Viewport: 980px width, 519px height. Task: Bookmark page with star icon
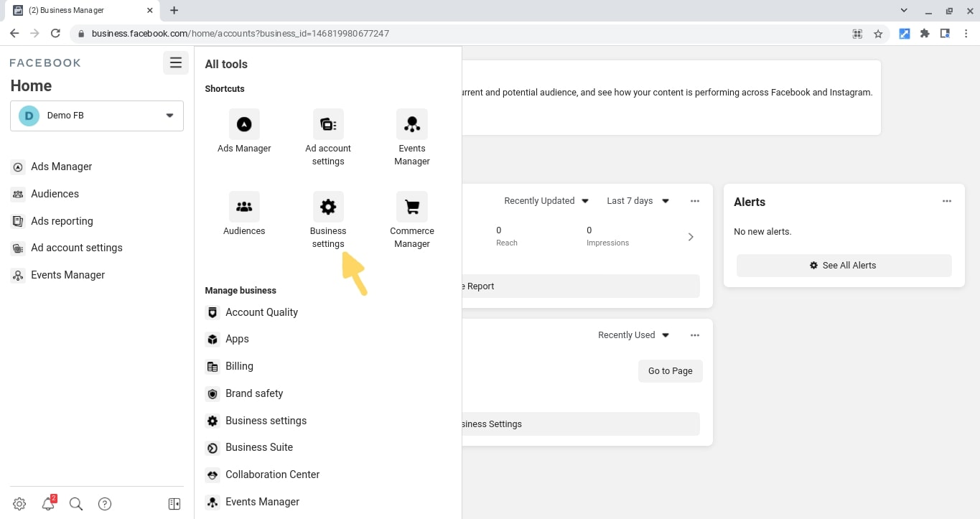(877, 34)
